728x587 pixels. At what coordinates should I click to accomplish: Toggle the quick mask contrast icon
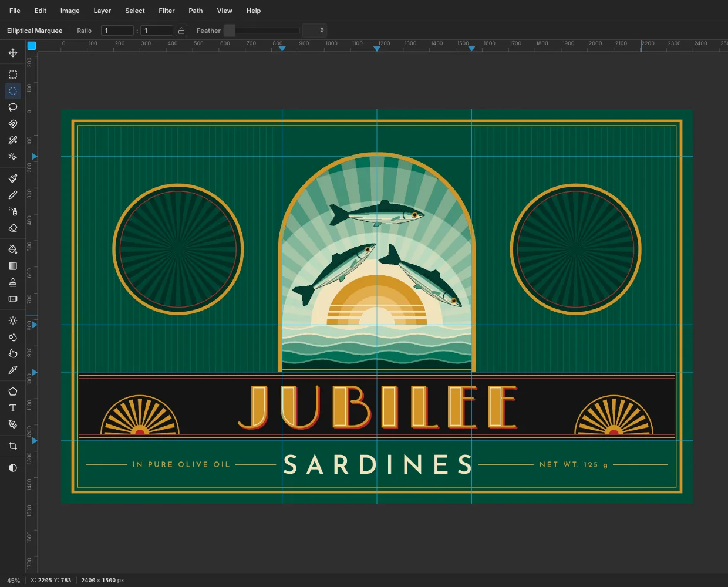pyautogui.click(x=13, y=468)
